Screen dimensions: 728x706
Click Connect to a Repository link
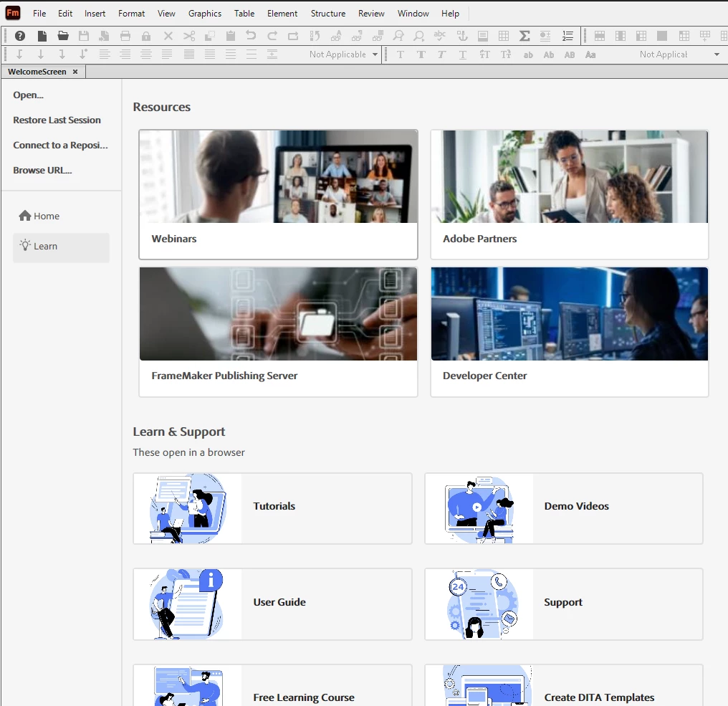click(x=60, y=145)
